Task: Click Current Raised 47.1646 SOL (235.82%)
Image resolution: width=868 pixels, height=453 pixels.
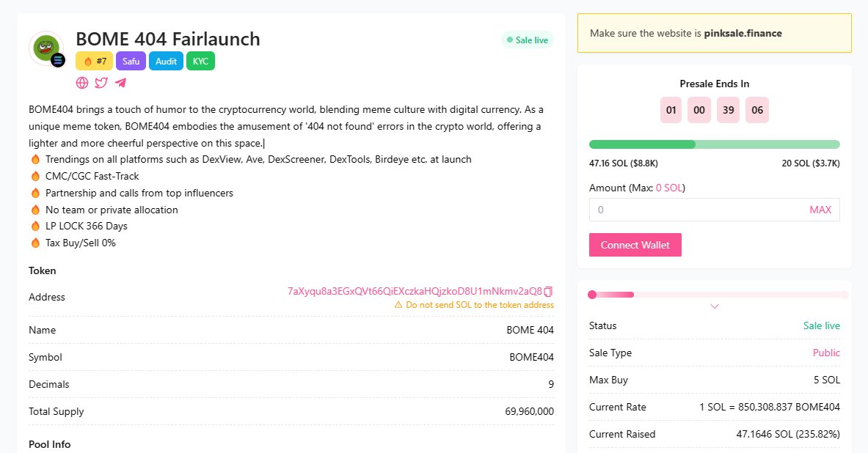Action: coord(788,434)
